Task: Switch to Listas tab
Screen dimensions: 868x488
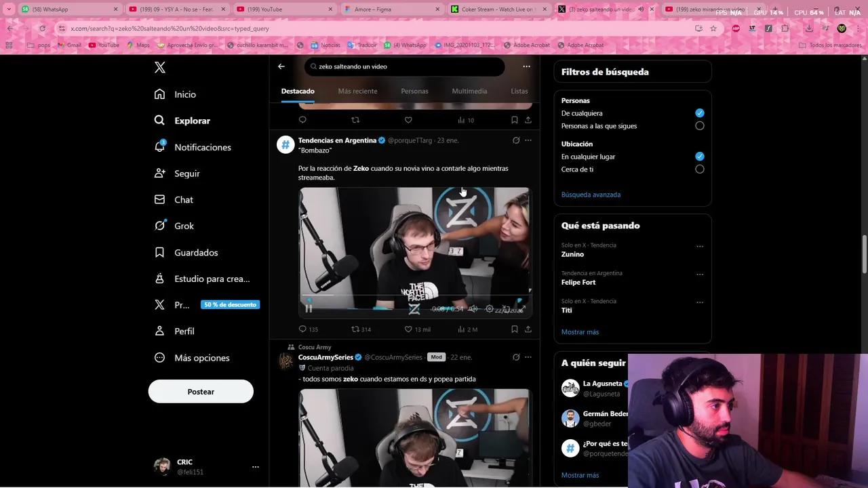Action: [x=519, y=91]
